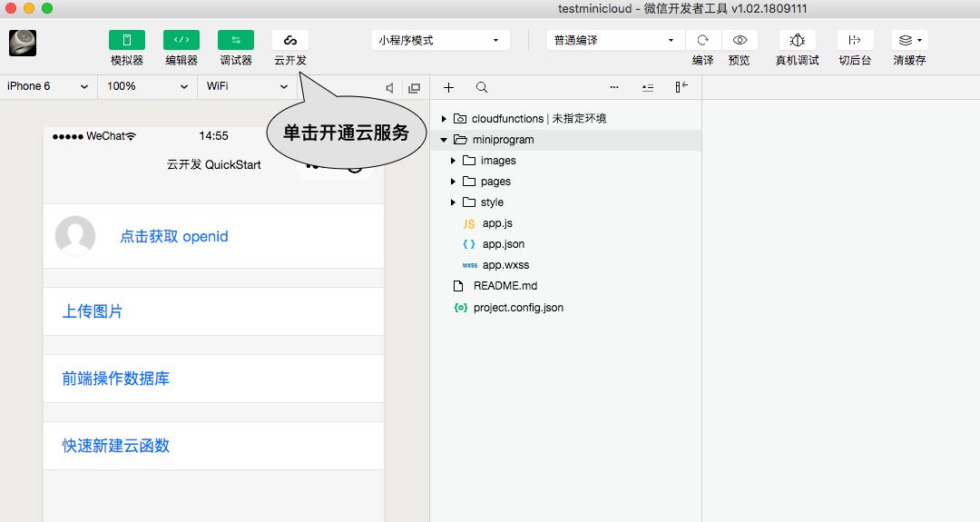Click 快速新建云函数 in the simulator
Viewport: 980px width, 522px height.
coord(115,446)
